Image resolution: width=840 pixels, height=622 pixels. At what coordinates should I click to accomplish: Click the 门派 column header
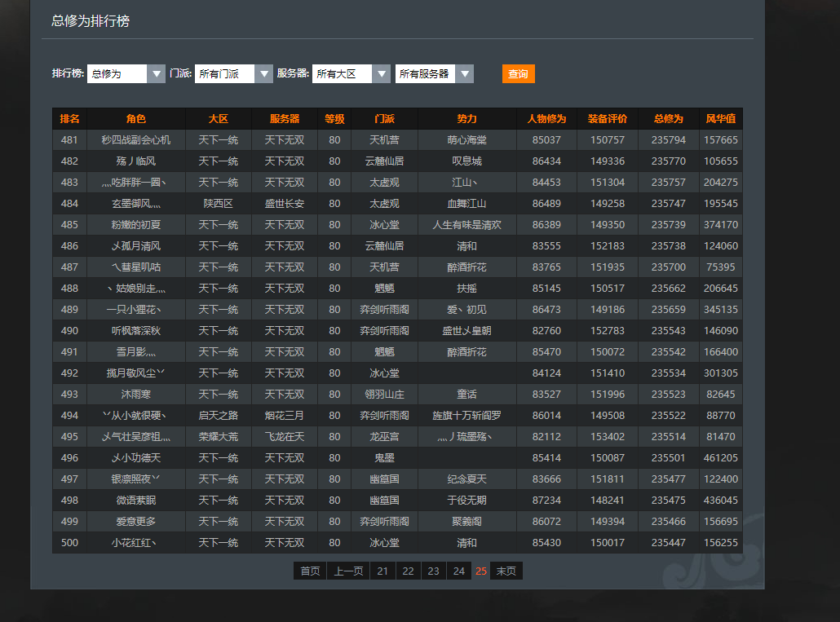[x=384, y=119]
